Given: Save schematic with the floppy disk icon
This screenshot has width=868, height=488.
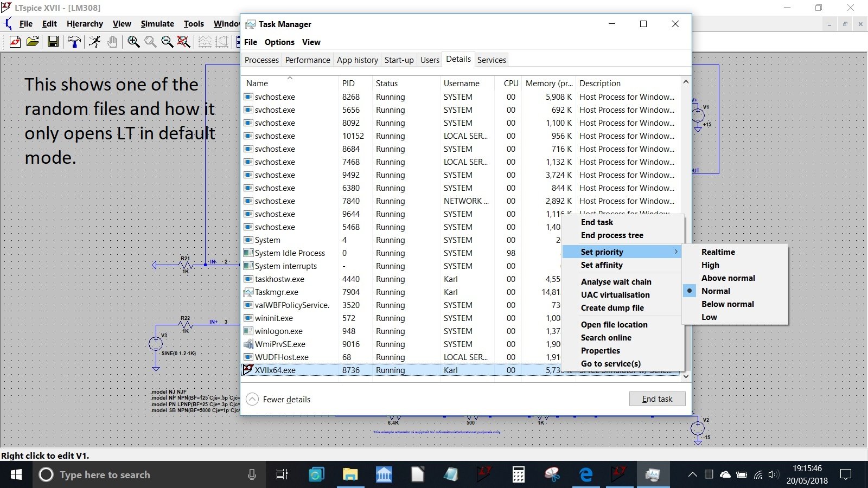Looking at the screenshot, I should click(53, 42).
